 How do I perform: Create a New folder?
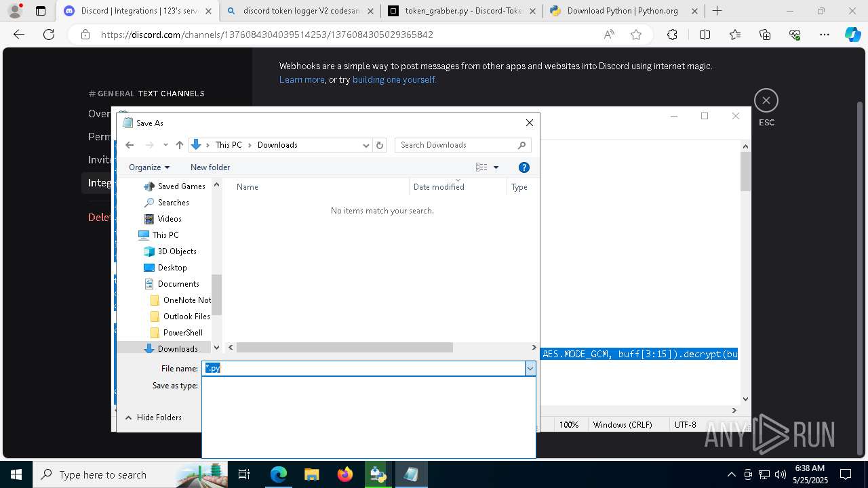(210, 167)
